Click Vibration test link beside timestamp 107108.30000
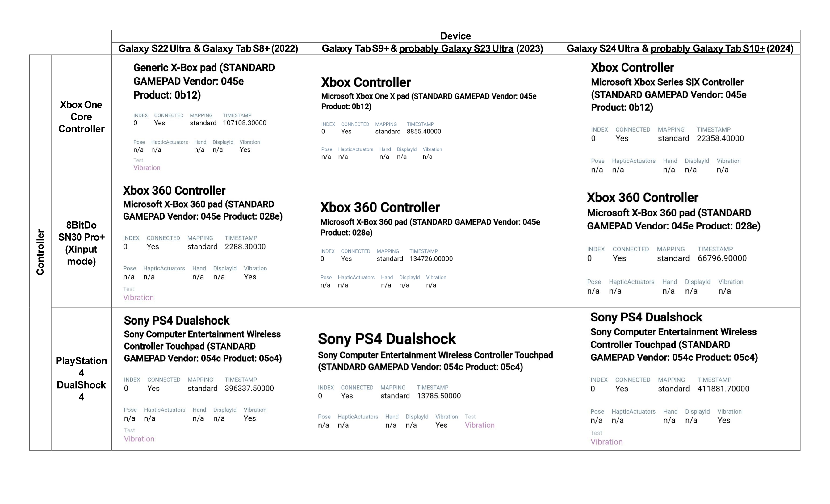The image size is (830, 504). [147, 168]
